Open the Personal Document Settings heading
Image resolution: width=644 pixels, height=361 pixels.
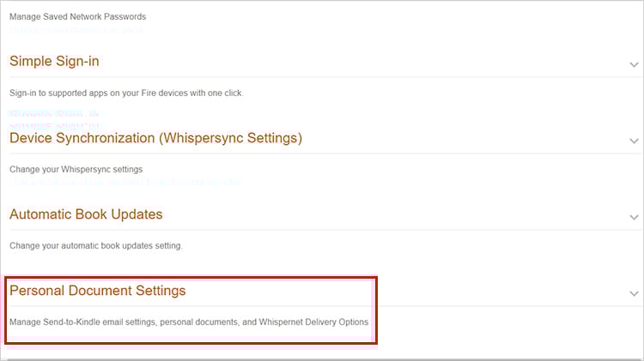tap(97, 291)
